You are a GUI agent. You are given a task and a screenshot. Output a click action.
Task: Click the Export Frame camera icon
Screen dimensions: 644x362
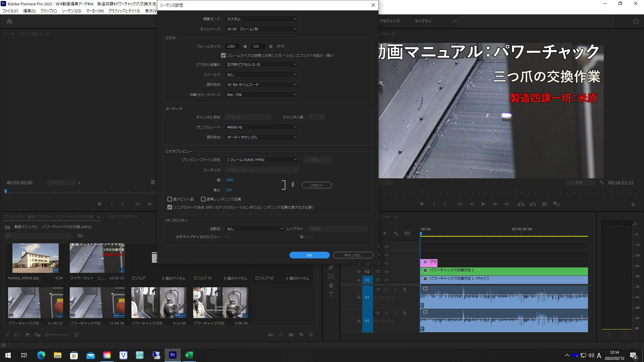[x=545, y=204]
